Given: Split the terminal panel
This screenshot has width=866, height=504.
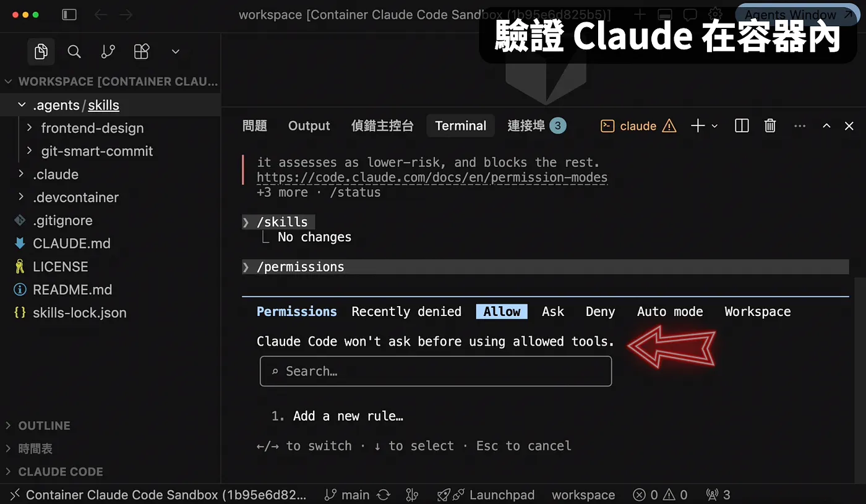Looking at the screenshot, I should pos(742,126).
